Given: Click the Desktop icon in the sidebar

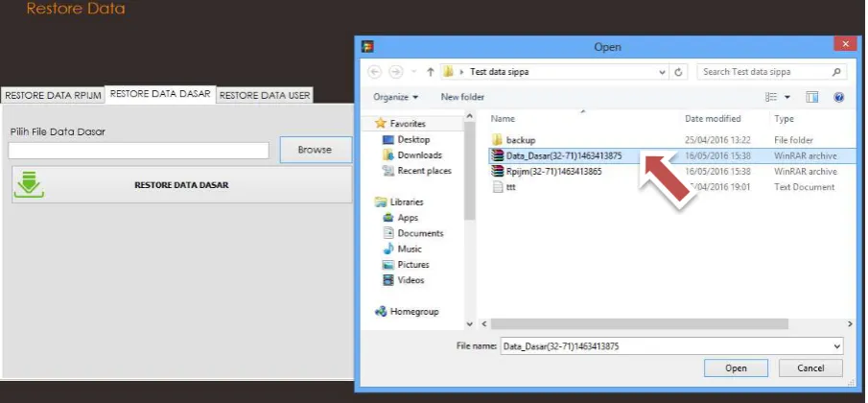Looking at the screenshot, I should (x=388, y=139).
